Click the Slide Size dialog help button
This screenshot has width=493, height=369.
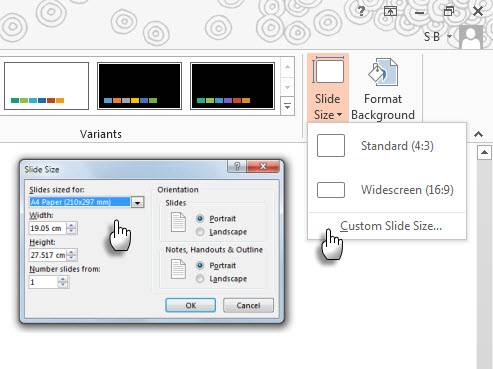[237, 166]
